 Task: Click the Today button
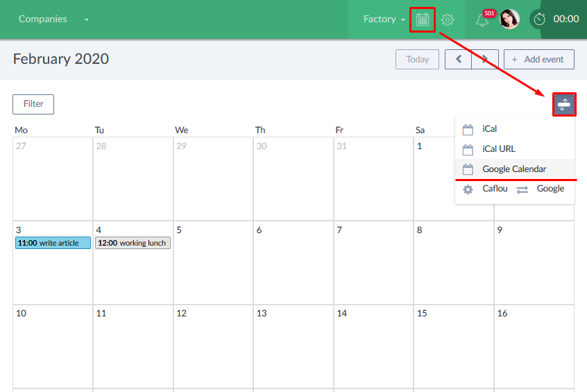tap(417, 60)
